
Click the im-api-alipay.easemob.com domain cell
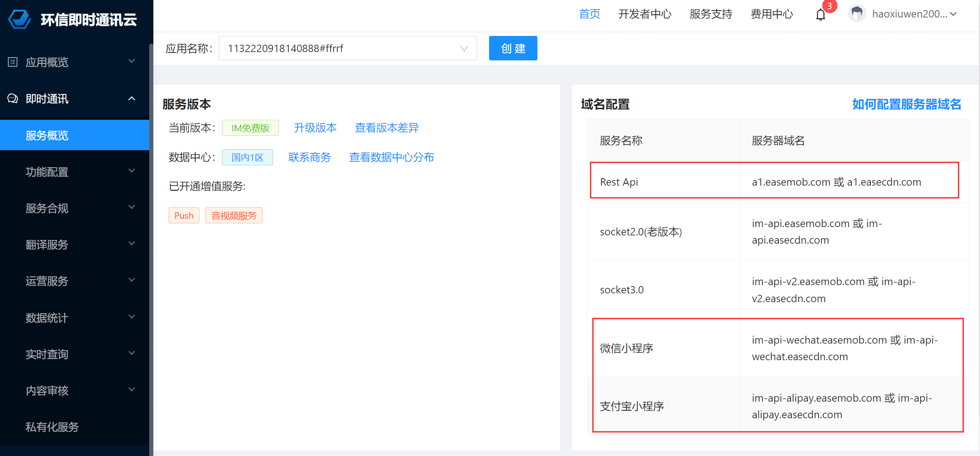(854, 406)
